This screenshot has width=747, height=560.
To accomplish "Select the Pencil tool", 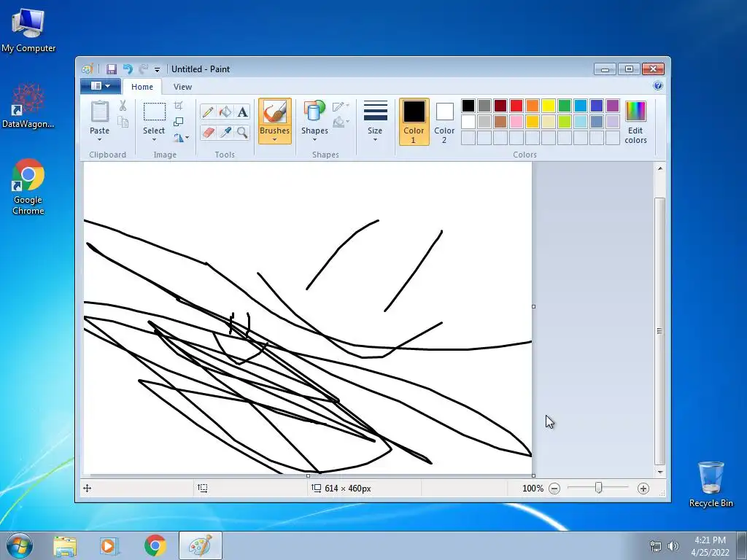I will click(x=208, y=112).
